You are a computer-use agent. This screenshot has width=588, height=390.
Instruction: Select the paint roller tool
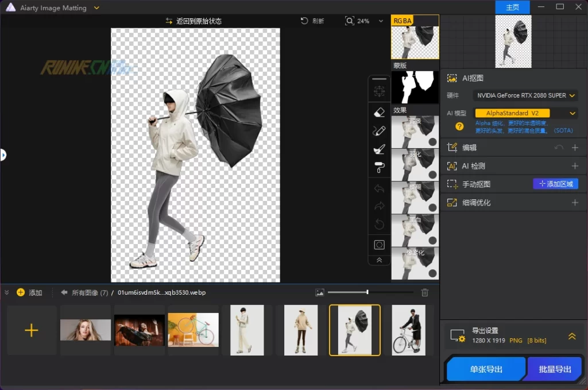pyautogui.click(x=379, y=167)
